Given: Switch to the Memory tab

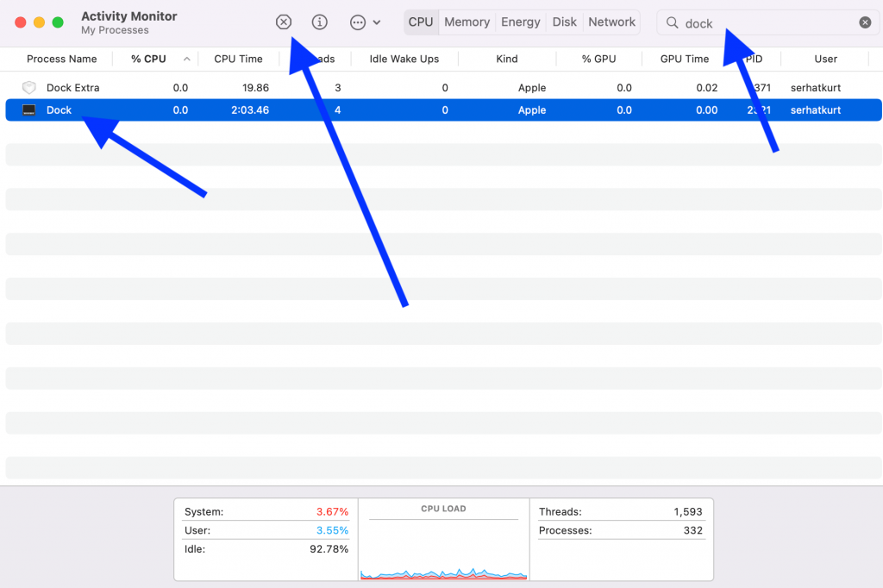Looking at the screenshot, I should coord(467,22).
